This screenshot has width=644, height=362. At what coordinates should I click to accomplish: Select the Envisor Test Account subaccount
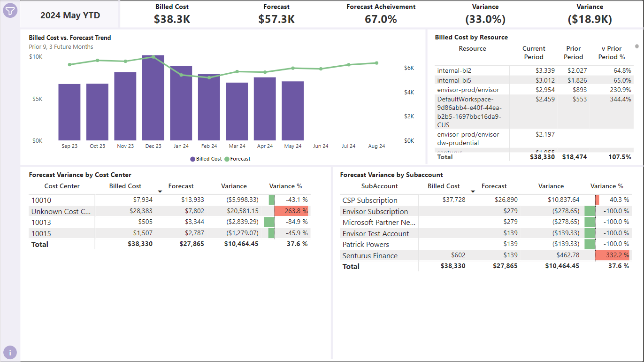coord(485,233)
